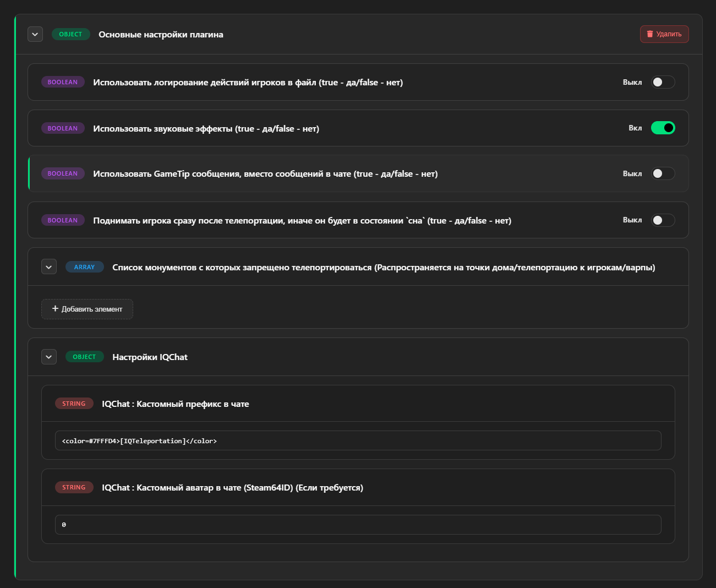Click the STRING badge for Кастомный префикс
Viewport: 716px width, 588px height.
coord(74,404)
